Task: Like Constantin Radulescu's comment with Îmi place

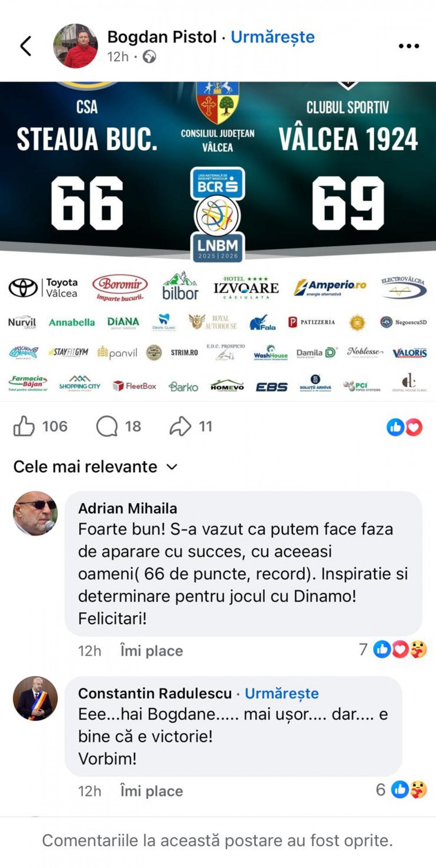Action: tap(152, 791)
